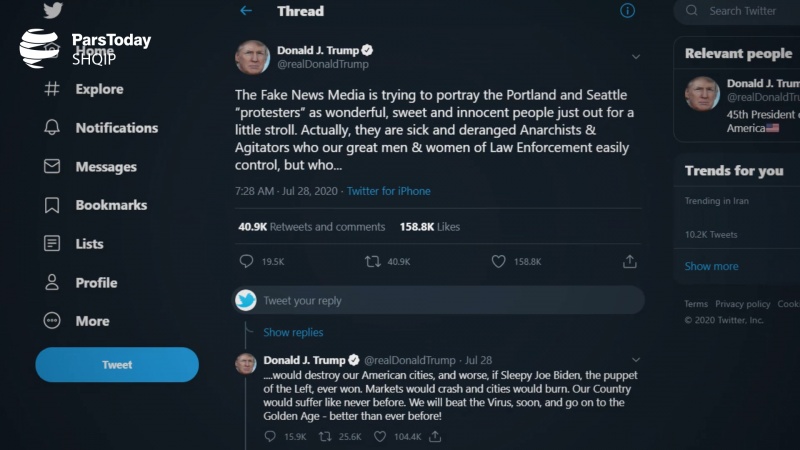Go to Bookmarks in the sidebar
Viewport: 800px width, 450px height.
click(x=110, y=205)
